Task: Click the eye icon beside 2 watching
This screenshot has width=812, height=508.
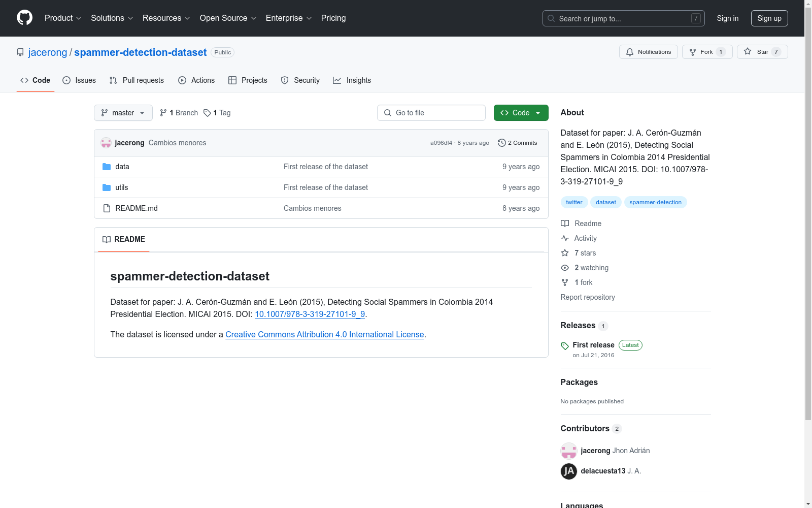Action: click(x=565, y=268)
